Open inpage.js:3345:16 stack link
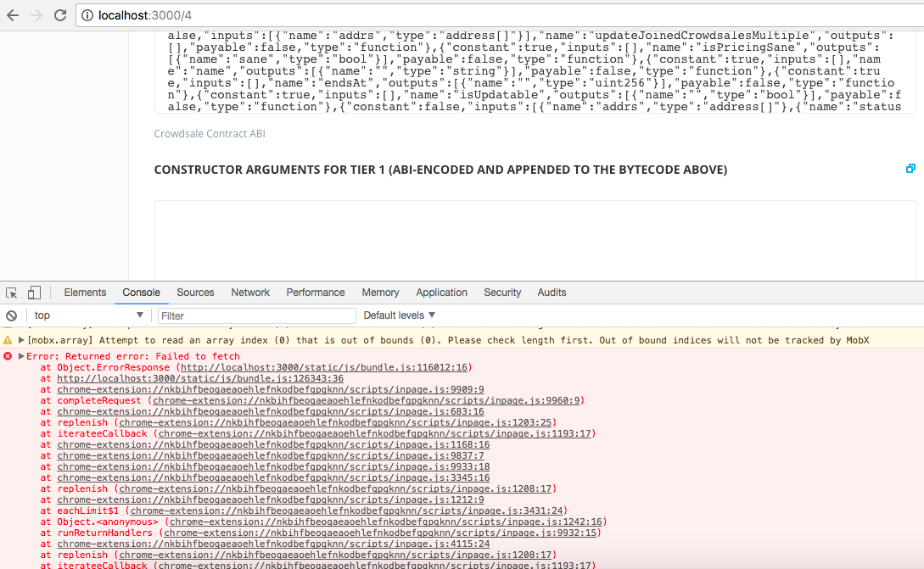 tap(273, 477)
